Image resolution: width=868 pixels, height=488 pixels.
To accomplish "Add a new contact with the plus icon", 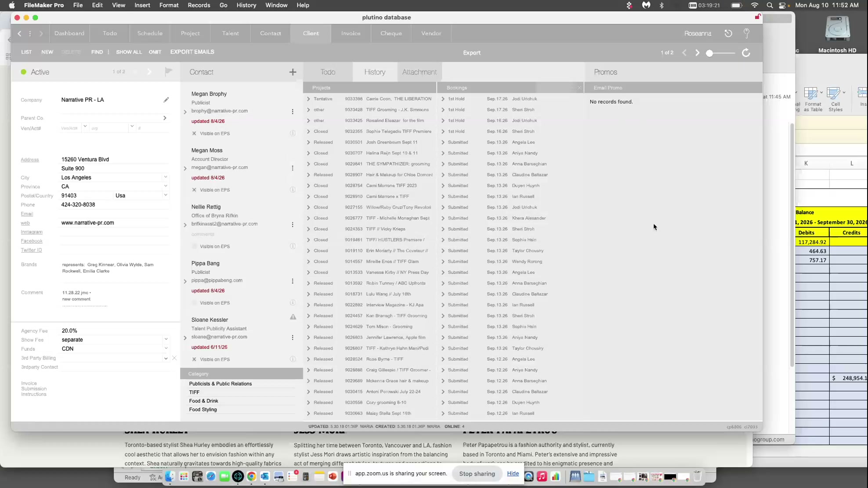I will click(x=293, y=72).
